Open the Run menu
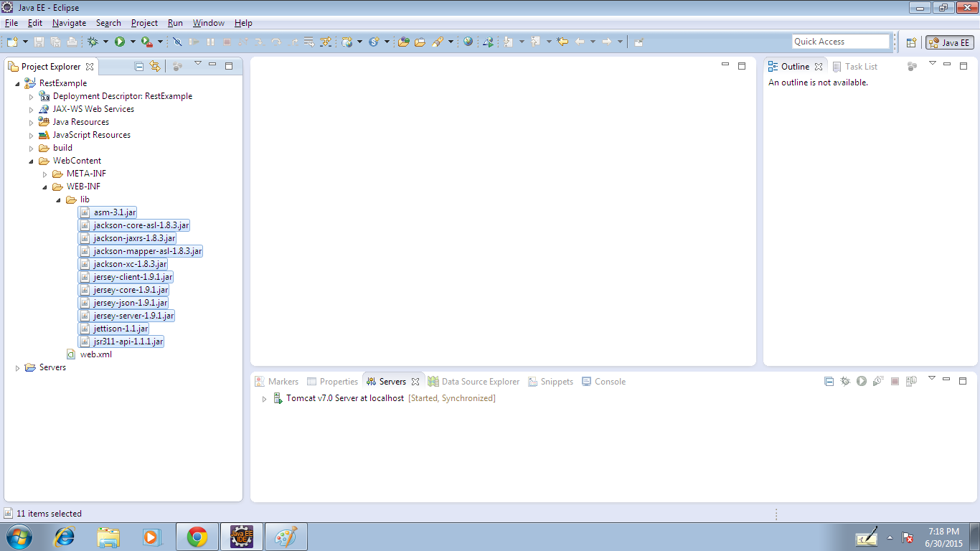This screenshot has height=551, width=980. click(175, 23)
